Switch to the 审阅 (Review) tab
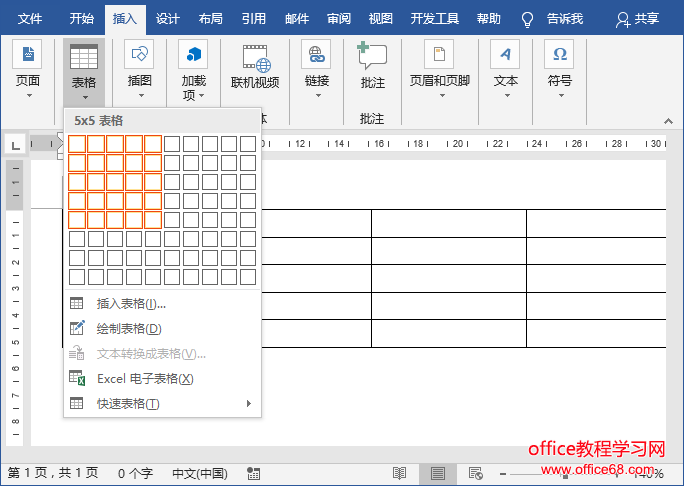684x486 pixels. (x=339, y=19)
